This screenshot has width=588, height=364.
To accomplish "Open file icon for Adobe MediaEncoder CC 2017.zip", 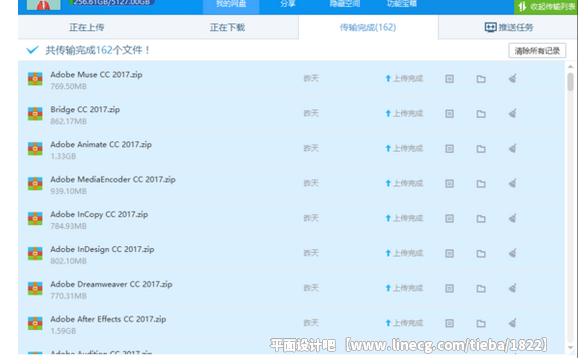I will pyautogui.click(x=449, y=183).
